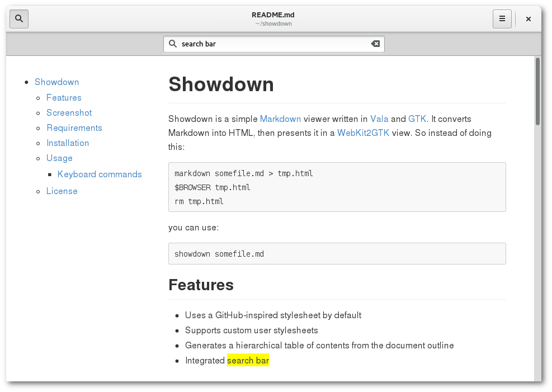Screen dimensions: 552x392
Task: Open the WebKit2GTK link
Action: [x=363, y=133]
